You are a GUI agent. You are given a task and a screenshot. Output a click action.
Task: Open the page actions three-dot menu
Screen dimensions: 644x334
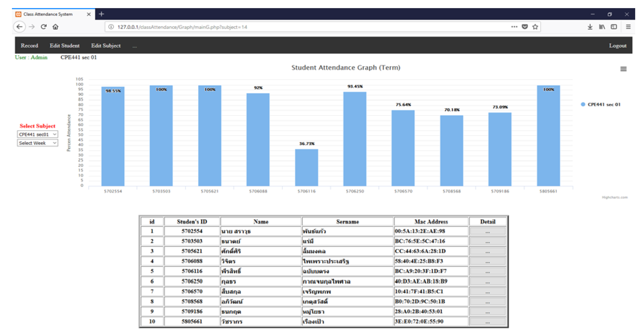[514, 27]
